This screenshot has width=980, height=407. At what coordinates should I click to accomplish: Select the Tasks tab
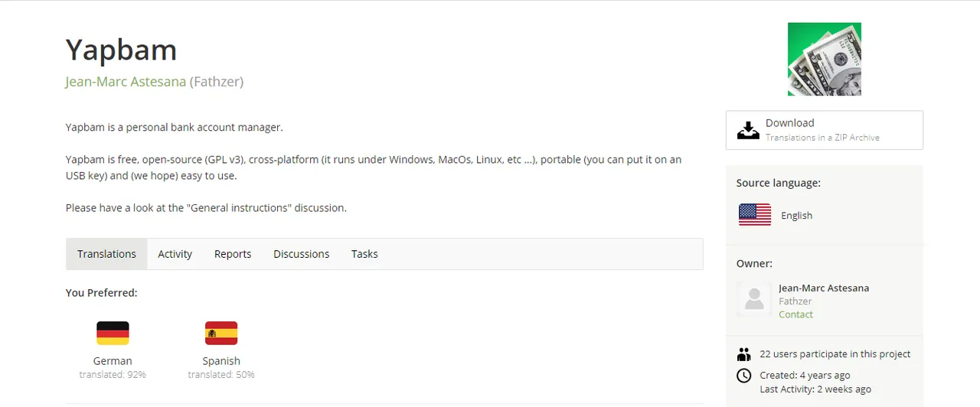364,254
